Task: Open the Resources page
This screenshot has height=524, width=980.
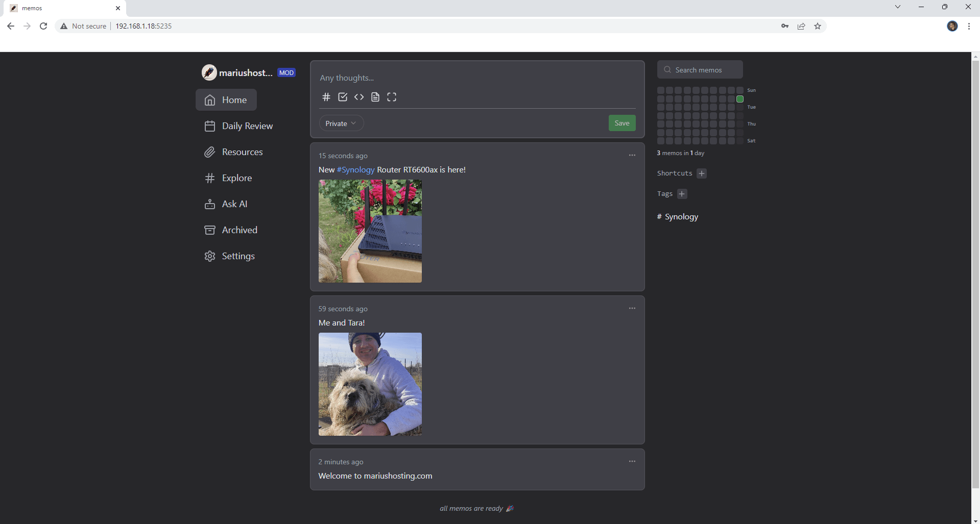Action: tap(242, 152)
